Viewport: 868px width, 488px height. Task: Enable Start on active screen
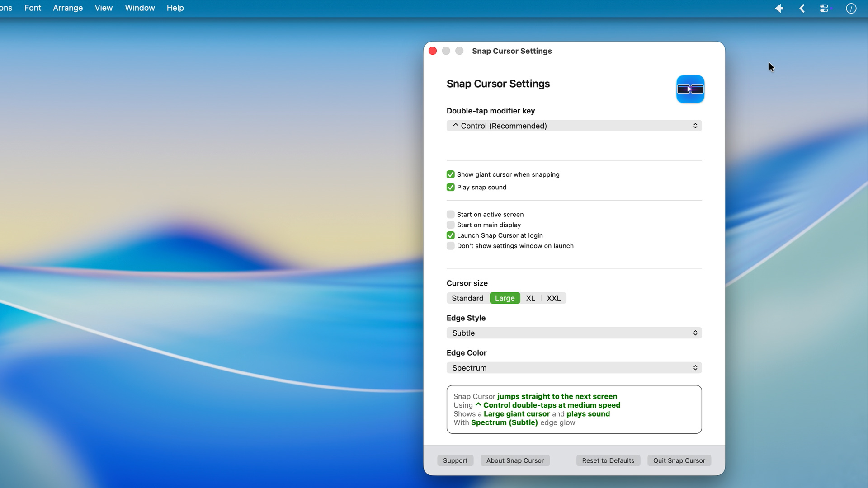tap(450, 214)
